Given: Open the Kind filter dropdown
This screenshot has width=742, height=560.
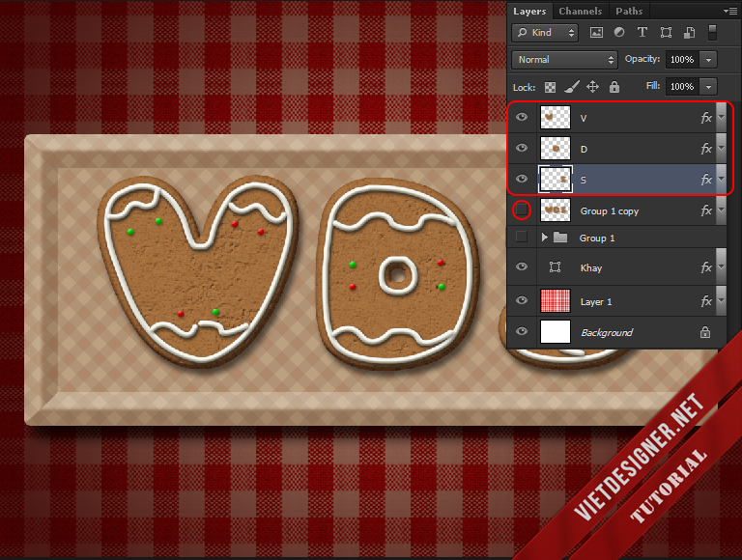Looking at the screenshot, I should click(545, 33).
